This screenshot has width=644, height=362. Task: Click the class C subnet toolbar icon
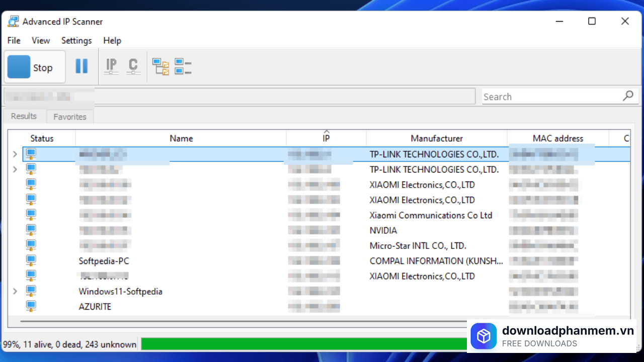(133, 66)
